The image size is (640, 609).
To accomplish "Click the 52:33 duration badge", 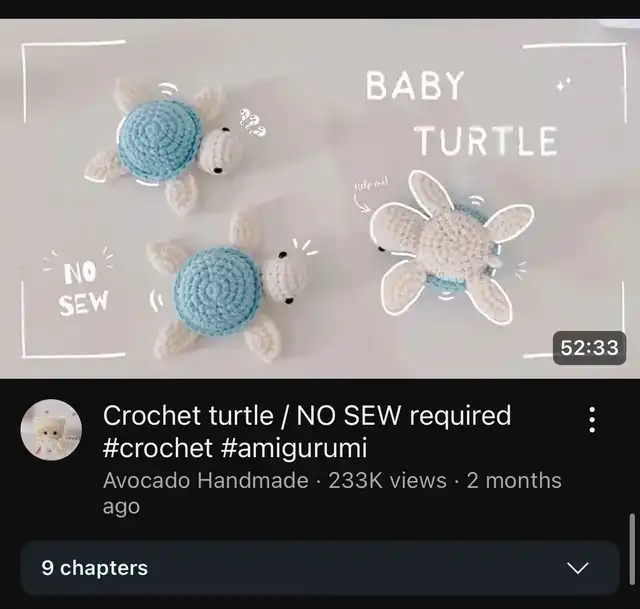I will pyautogui.click(x=589, y=348).
